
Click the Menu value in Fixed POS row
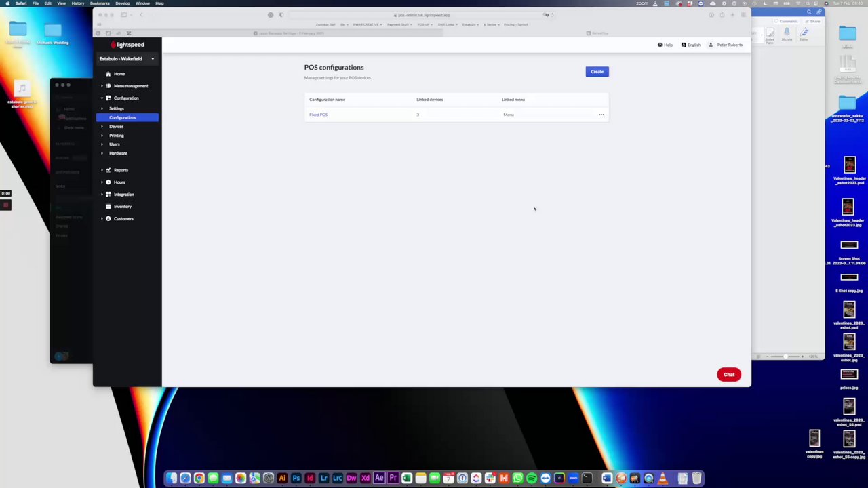[508, 115]
